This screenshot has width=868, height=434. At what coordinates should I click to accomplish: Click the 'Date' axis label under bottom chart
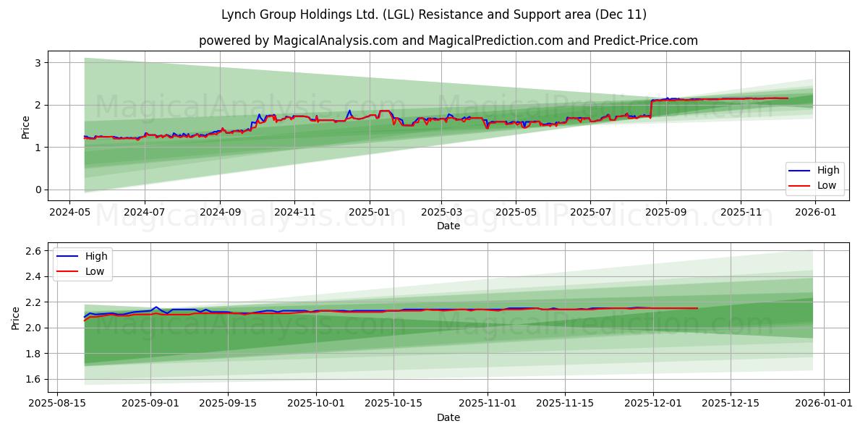448,417
